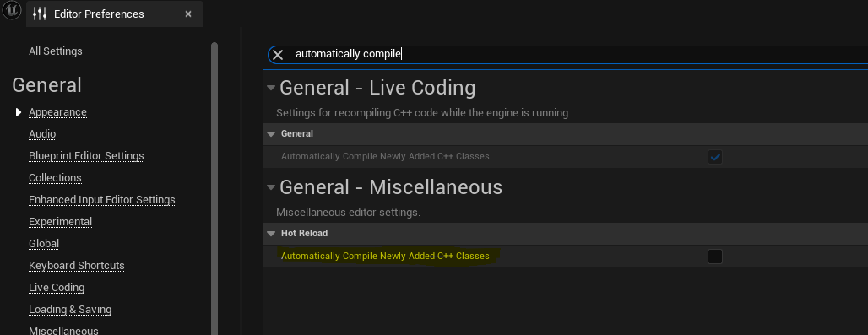Clear the search text with X icon
Image resolution: width=868 pixels, height=335 pixels.
pos(278,54)
